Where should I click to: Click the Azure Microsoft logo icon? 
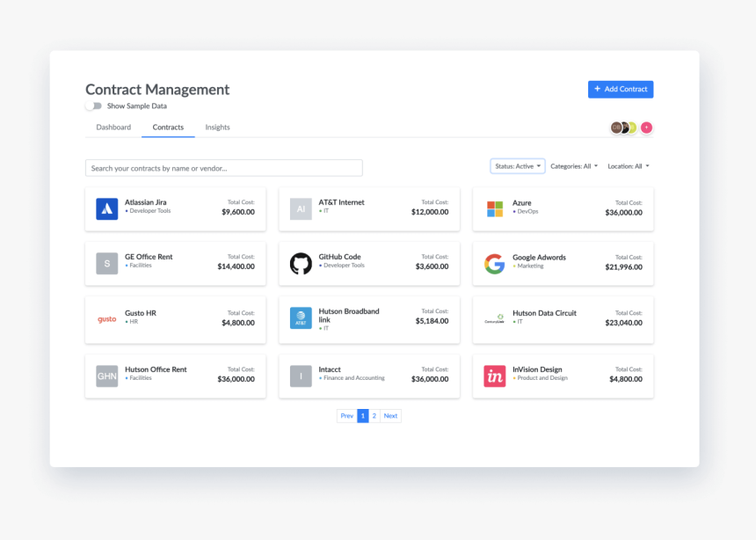pos(495,208)
